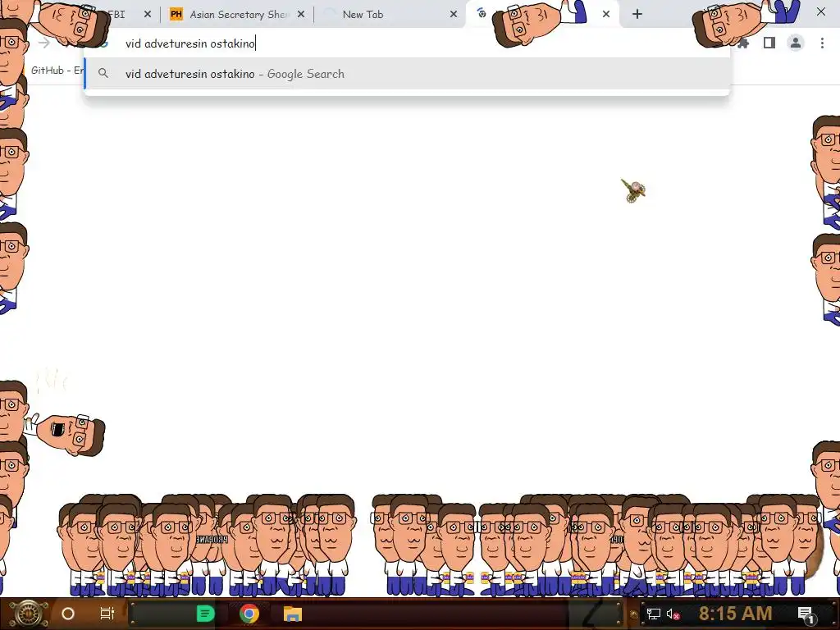Open Cortana search circle on taskbar
Screen dimensions: 840x630
[x=68, y=614]
